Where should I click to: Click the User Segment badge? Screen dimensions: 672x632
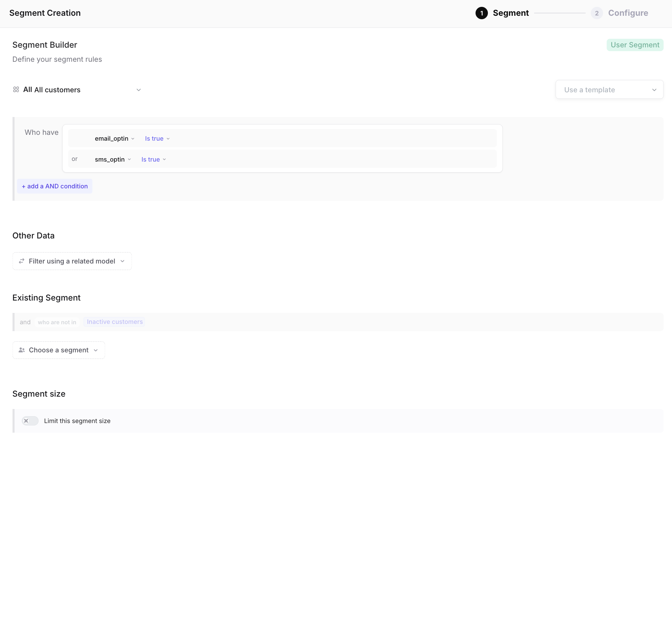[x=635, y=45]
